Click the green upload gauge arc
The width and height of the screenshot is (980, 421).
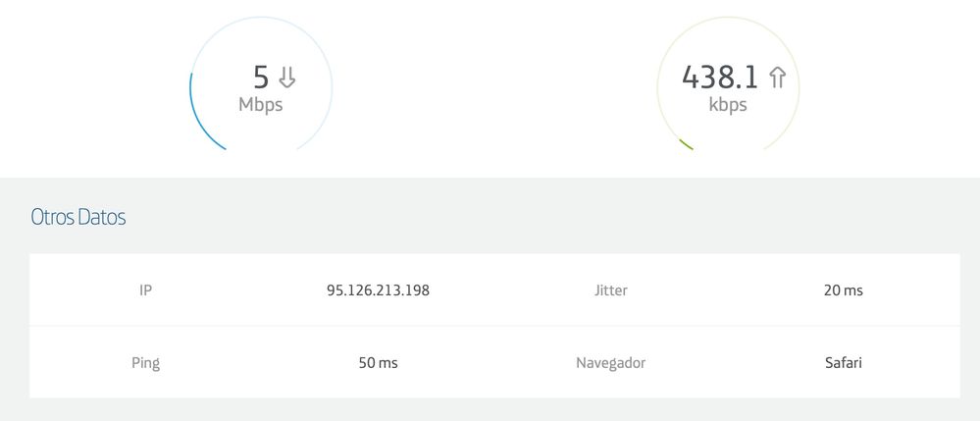pos(685,144)
